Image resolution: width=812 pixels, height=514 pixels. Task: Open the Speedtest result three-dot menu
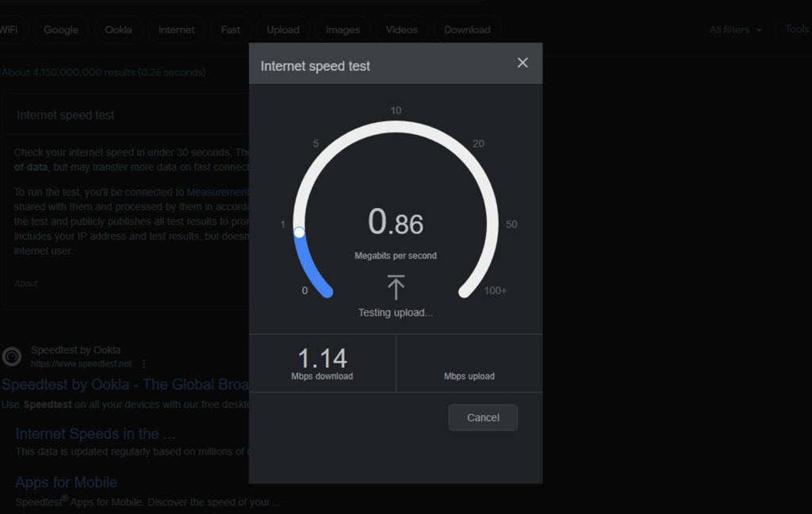(x=144, y=364)
